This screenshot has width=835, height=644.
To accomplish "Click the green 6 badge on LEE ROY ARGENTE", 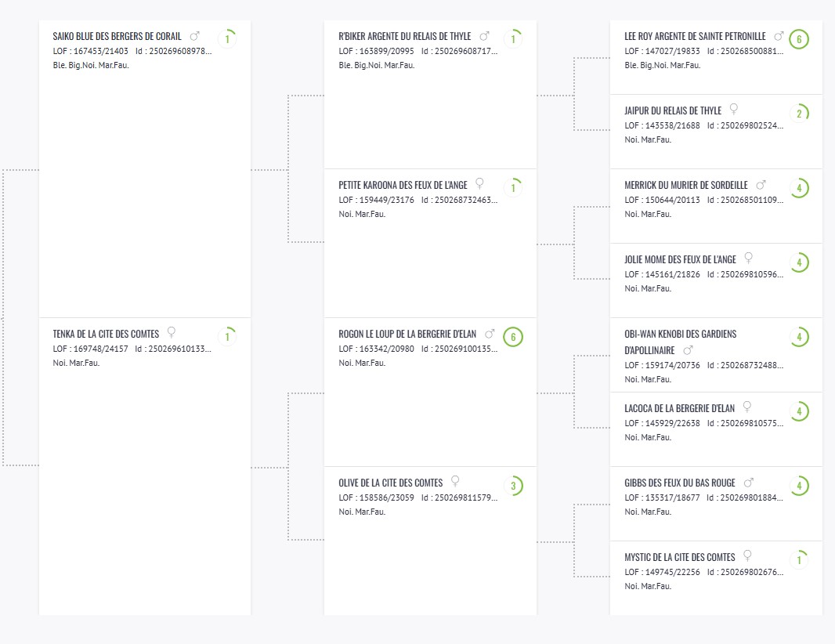I will point(799,39).
